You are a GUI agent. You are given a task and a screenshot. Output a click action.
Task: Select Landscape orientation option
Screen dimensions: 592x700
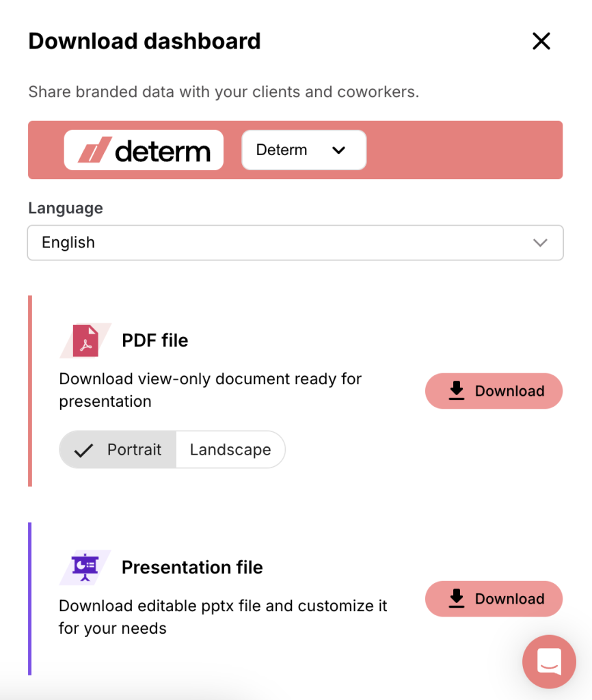(x=230, y=450)
